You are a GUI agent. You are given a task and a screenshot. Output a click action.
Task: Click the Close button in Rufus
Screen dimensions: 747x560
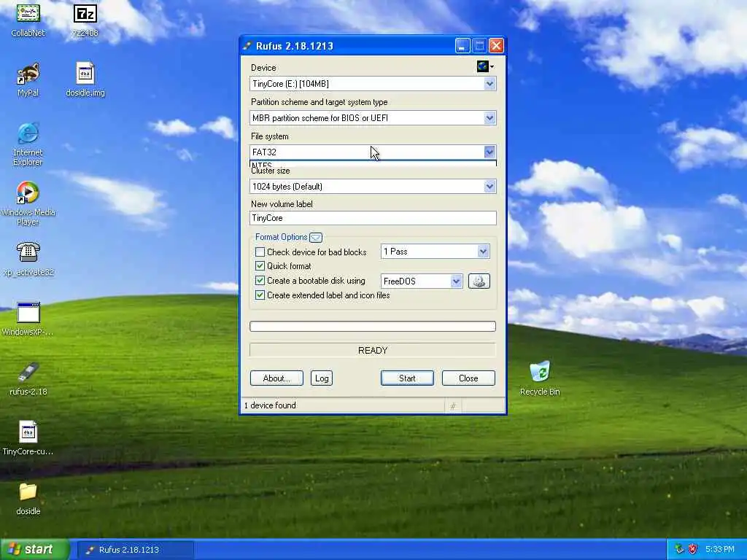469,378
